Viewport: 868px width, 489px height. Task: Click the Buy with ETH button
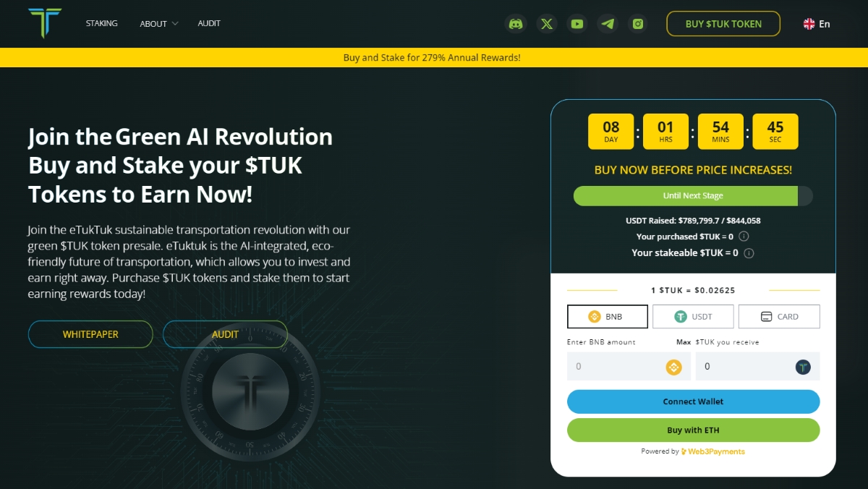point(693,430)
